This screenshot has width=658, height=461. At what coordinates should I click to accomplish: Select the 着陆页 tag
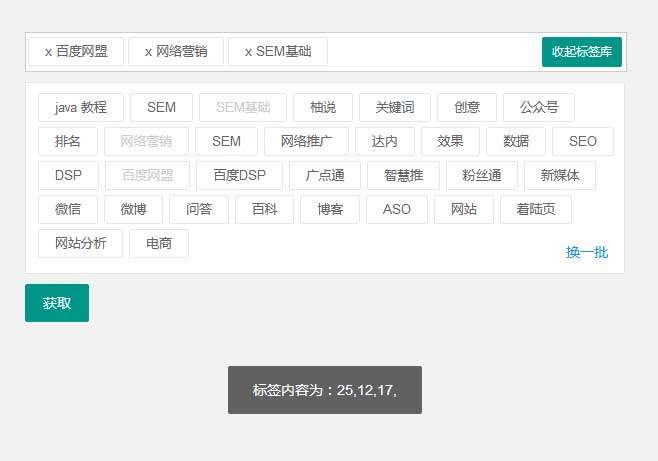535,209
